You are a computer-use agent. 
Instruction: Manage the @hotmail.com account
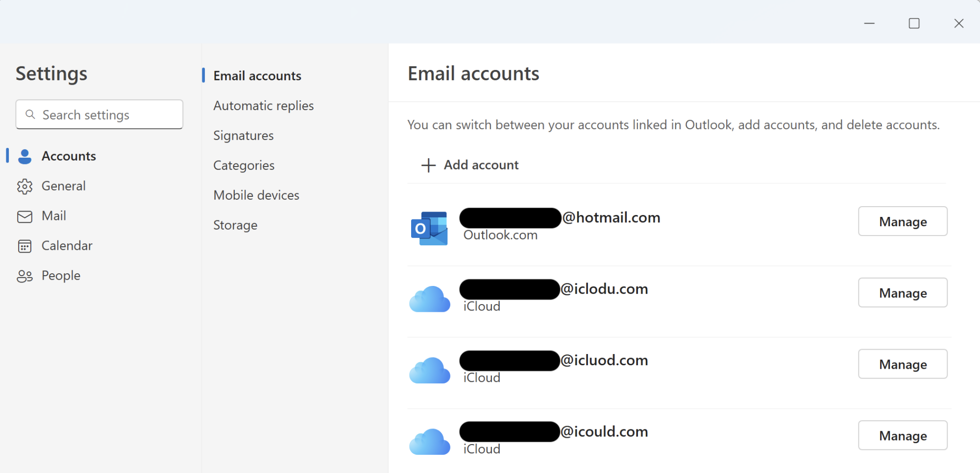click(903, 221)
